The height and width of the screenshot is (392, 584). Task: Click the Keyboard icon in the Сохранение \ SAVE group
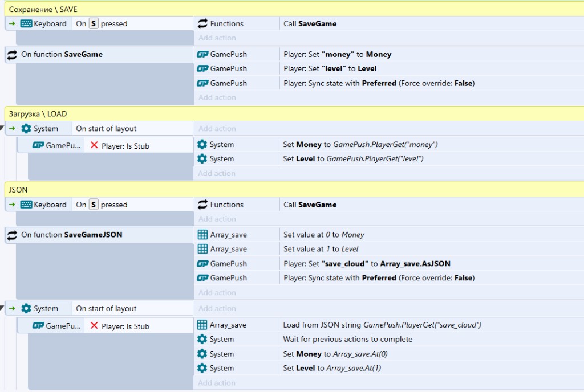(26, 24)
